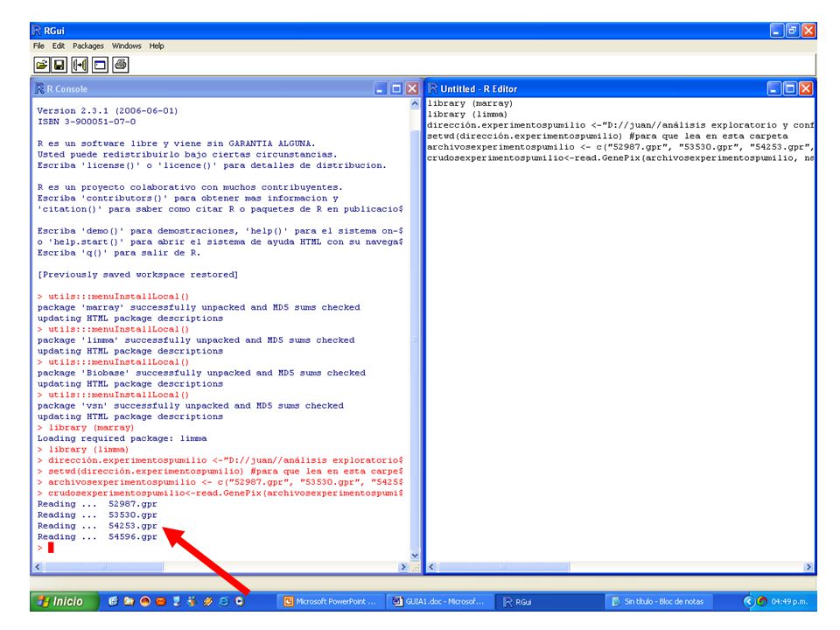Restore down the main RGui window
This screenshot has height=630, width=840.
tap(793, 31)
